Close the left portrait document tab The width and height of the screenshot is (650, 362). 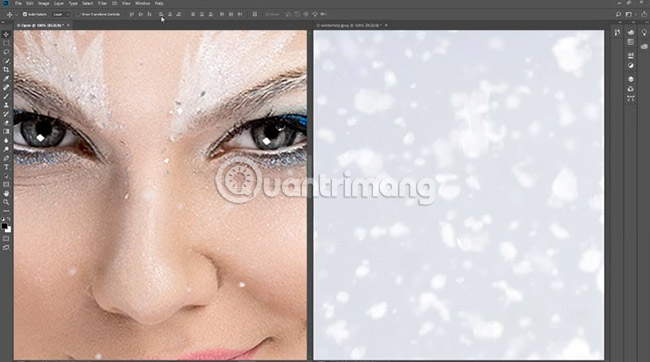point(68,25)
